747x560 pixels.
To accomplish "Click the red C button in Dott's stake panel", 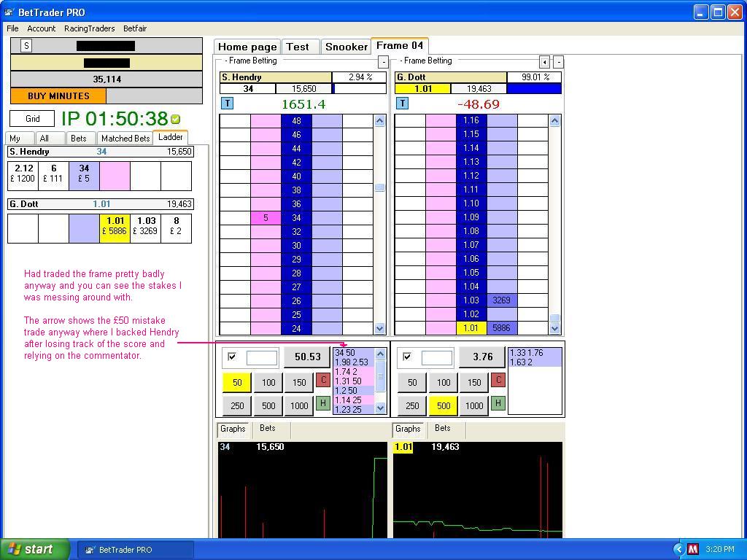I will coord(498,380).
